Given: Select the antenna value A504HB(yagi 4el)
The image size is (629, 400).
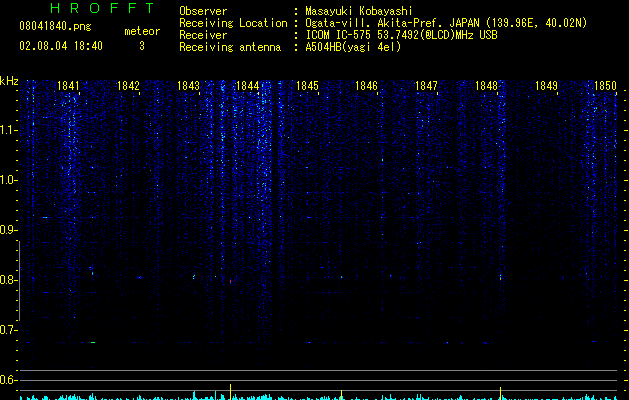Looking at the screenshot, I should point(353,47).
